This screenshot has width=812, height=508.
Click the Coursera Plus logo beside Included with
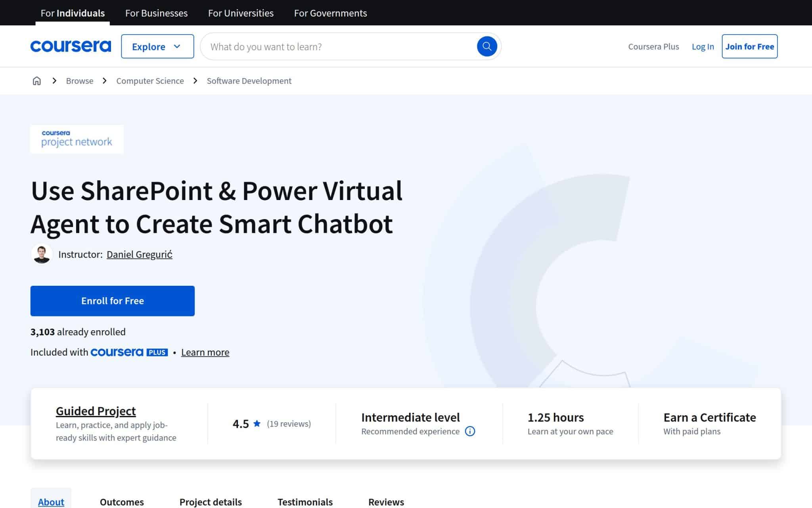(129, 352)
